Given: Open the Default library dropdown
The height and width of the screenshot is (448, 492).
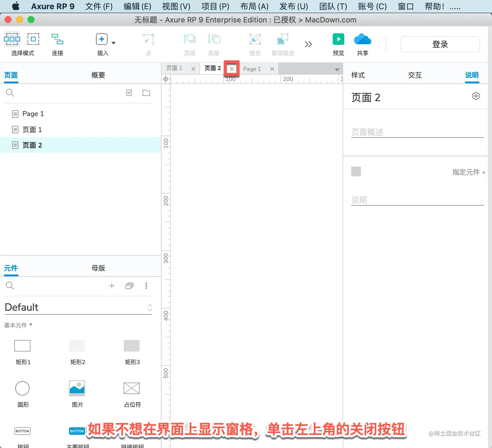Looking at the screenshot, I should coord(78,307).
